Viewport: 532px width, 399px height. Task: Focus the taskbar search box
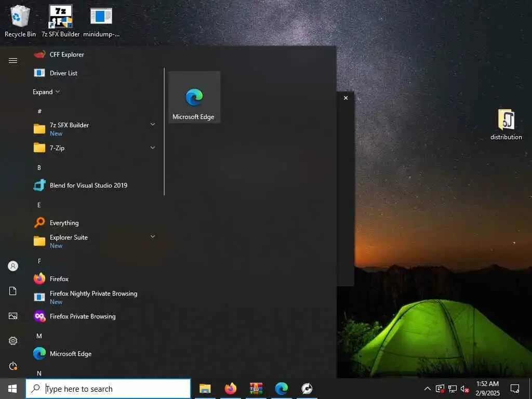click(x=108, y=389)
